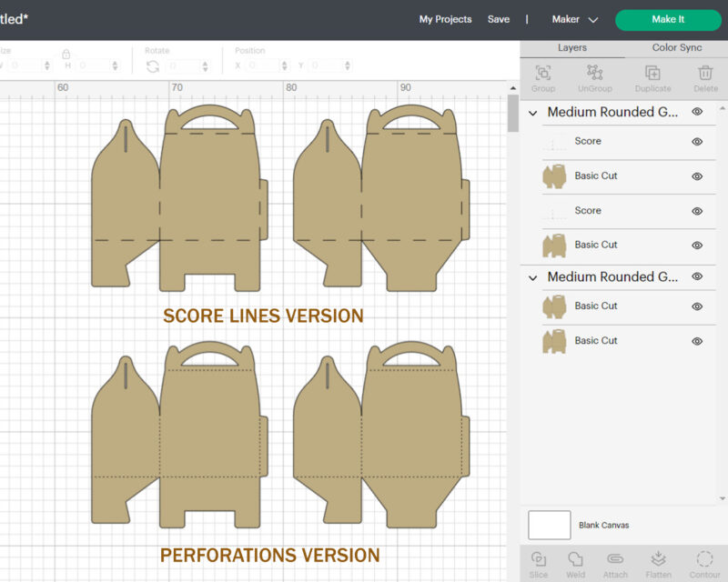The width and height of the screenshot is (728, 582).
Task: Open the Maker machine dropdown
Action: click(x=574, y=18)
